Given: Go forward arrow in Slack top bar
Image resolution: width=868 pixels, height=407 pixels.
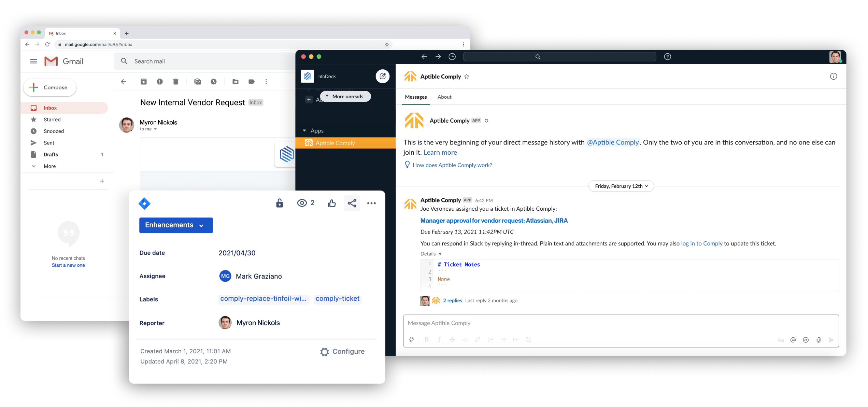Looking at the screenshot, I should coord(438,57).
